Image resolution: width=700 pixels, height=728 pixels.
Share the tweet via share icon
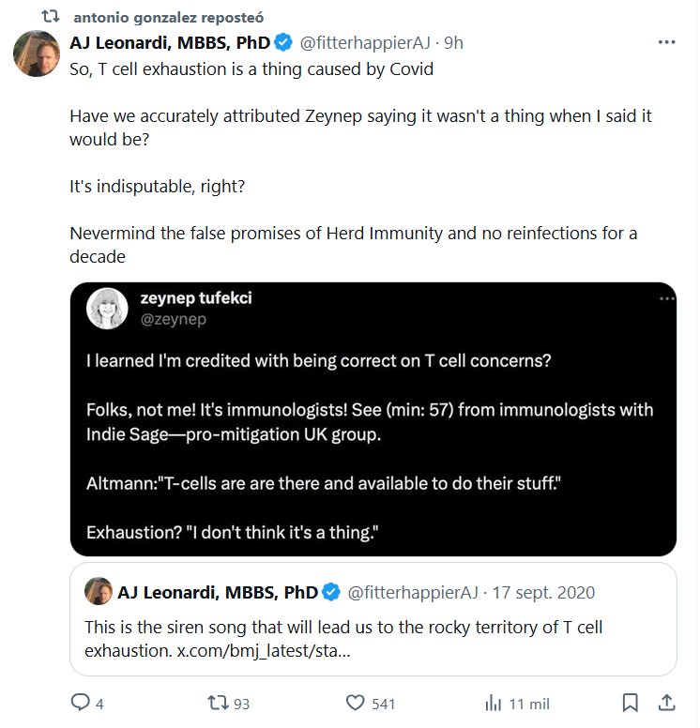click(x=666, y=703)
